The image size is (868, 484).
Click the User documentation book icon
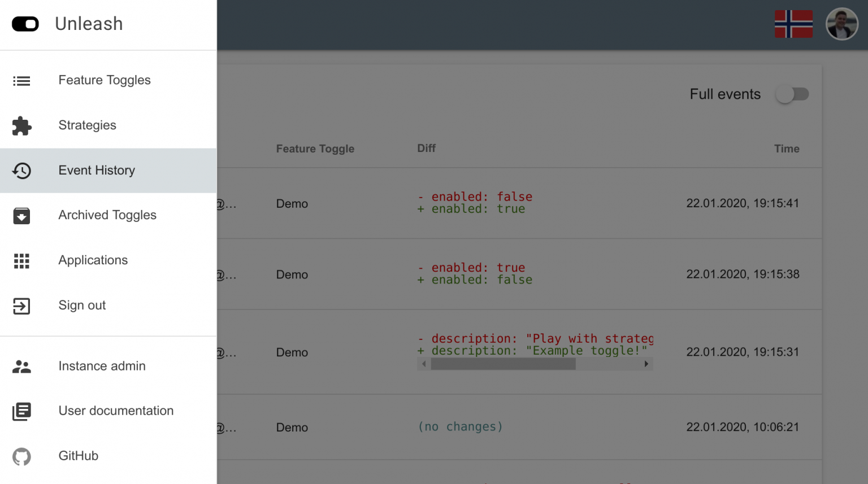[21, 411]
